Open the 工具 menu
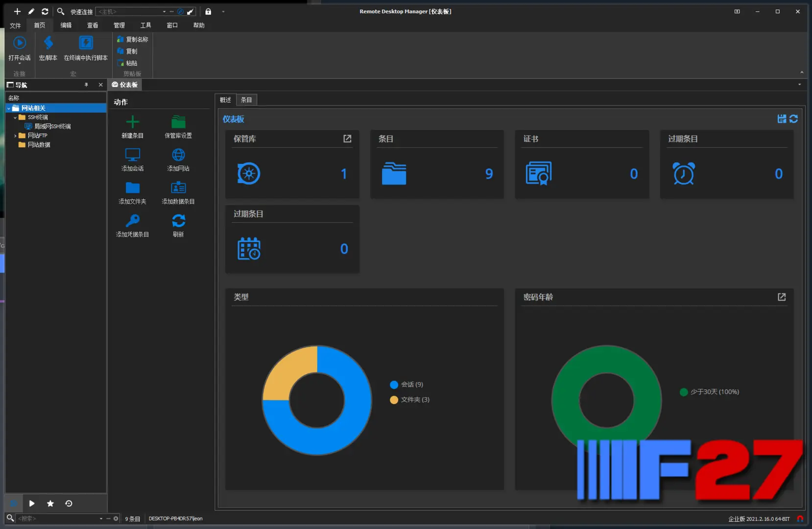The image size is (812, 529). click(145, 25)
